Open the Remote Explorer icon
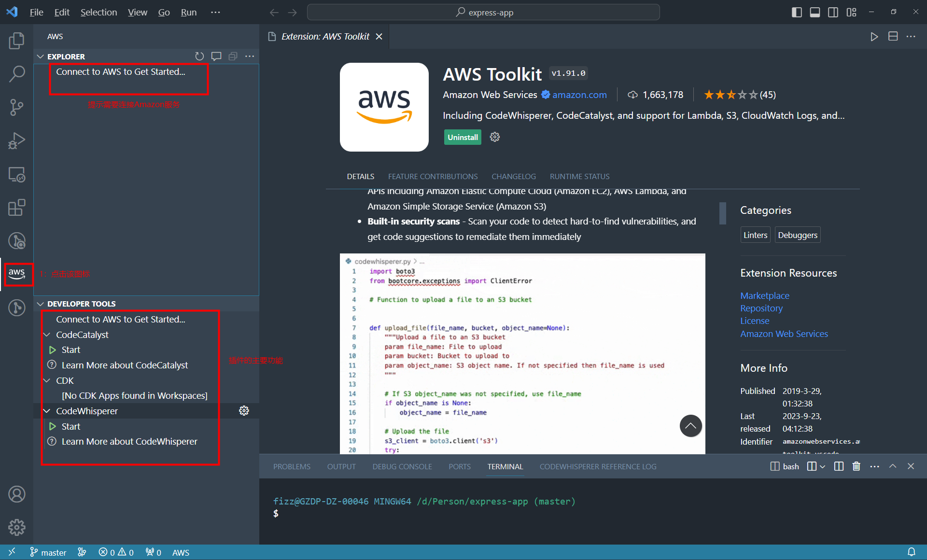This screenshot has width=927, height=560. click(x=16, y=174)
